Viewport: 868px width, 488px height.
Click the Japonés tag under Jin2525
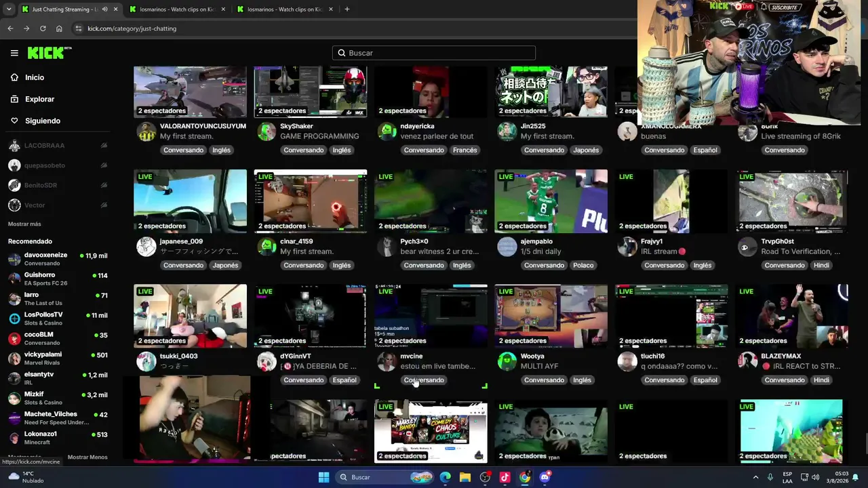(x=585, y=150)
